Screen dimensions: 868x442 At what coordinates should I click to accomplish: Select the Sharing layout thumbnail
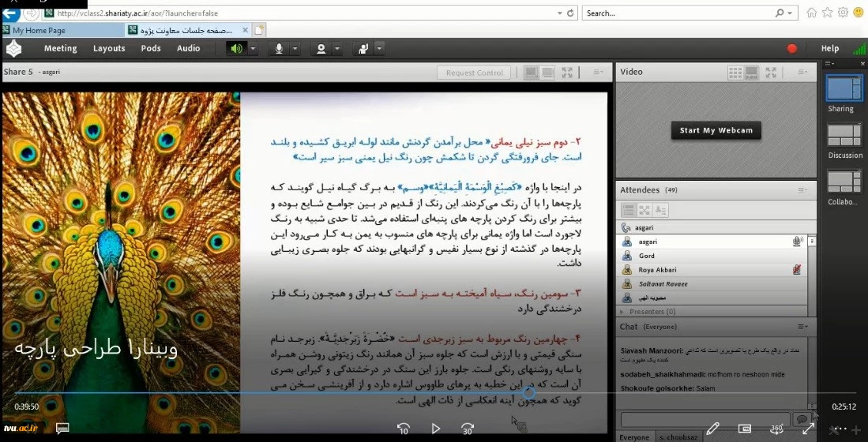[844, 88]
